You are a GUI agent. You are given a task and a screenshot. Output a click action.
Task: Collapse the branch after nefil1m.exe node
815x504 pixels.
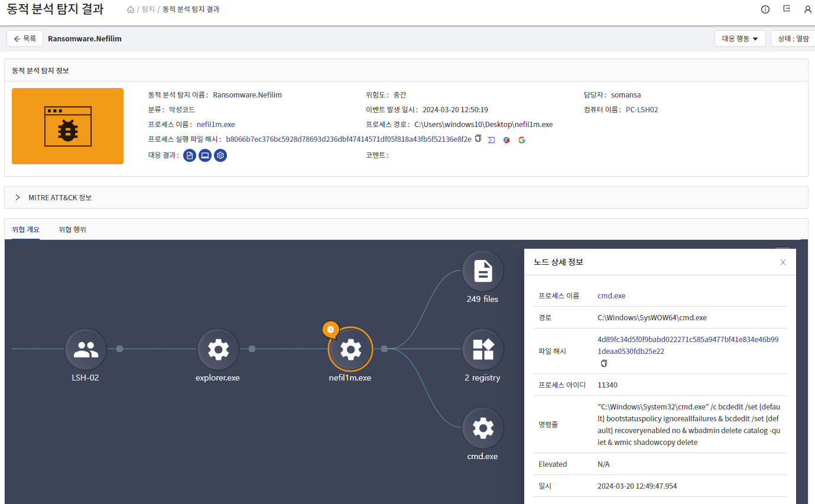click(384, 349)
